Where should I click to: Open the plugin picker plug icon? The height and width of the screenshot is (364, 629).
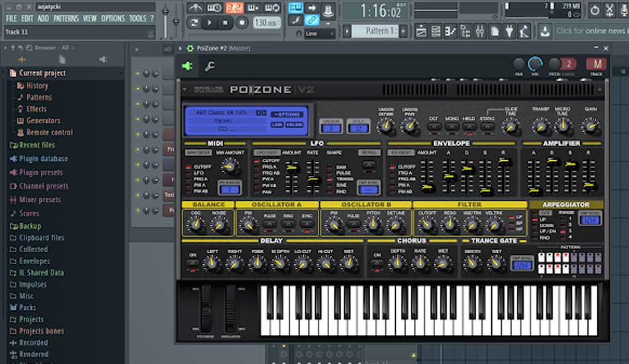click(509, 31)
